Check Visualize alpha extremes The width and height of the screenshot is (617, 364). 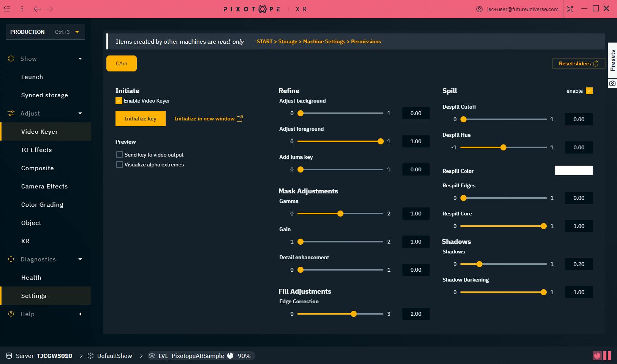(x=120, y=165)
